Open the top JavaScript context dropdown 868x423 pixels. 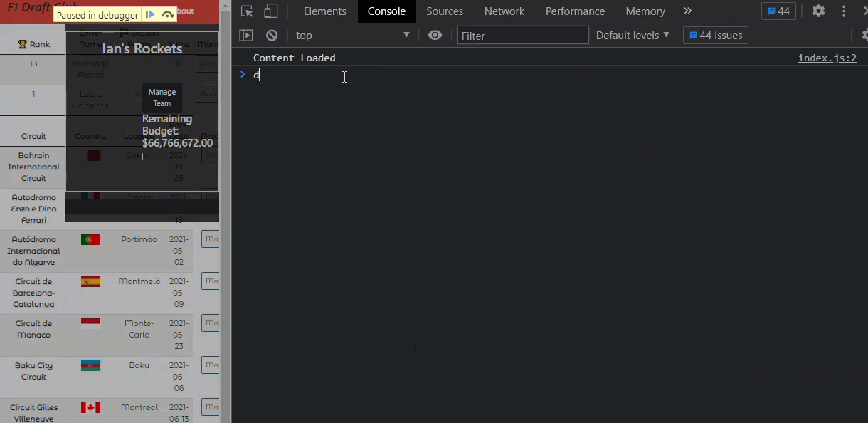point(353,35)
